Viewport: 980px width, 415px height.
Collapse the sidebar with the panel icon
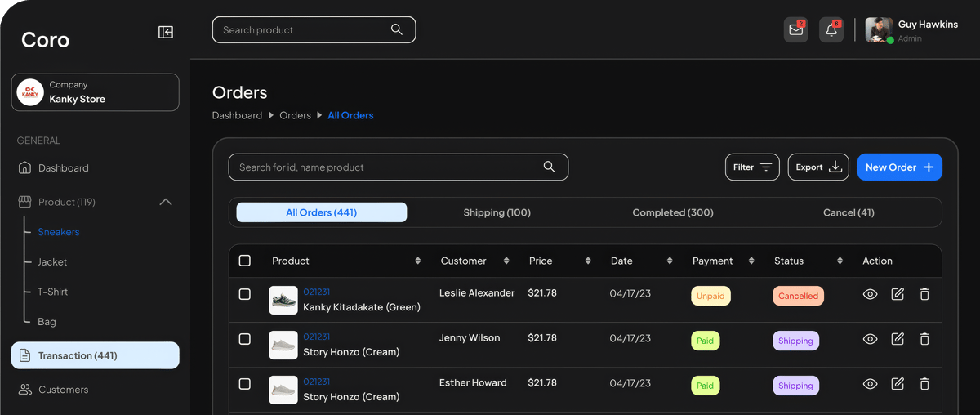coord(166,32)
